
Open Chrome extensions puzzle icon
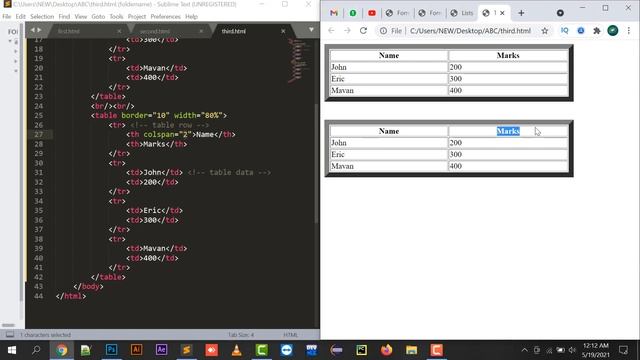(x=597, y=31)
